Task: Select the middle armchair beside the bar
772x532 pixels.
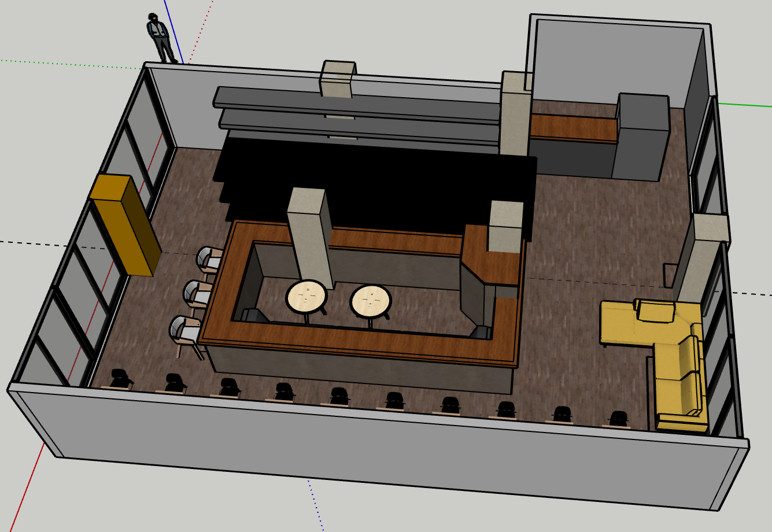Action: pos(197,293)
